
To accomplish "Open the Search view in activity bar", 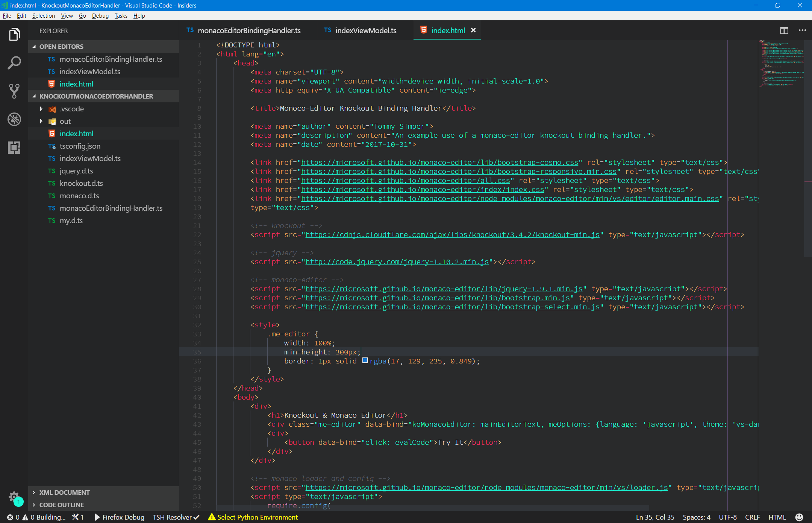I will click(x=14, y=63).
